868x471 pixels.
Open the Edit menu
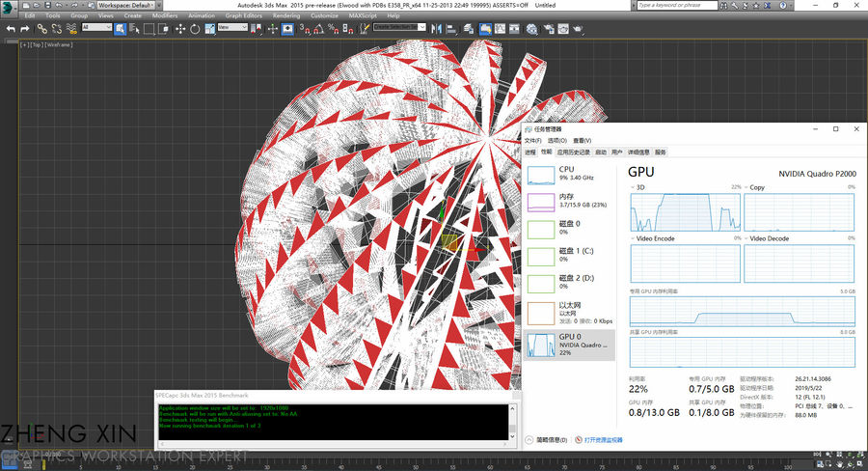pyautogui.click(x=30, y=15)
